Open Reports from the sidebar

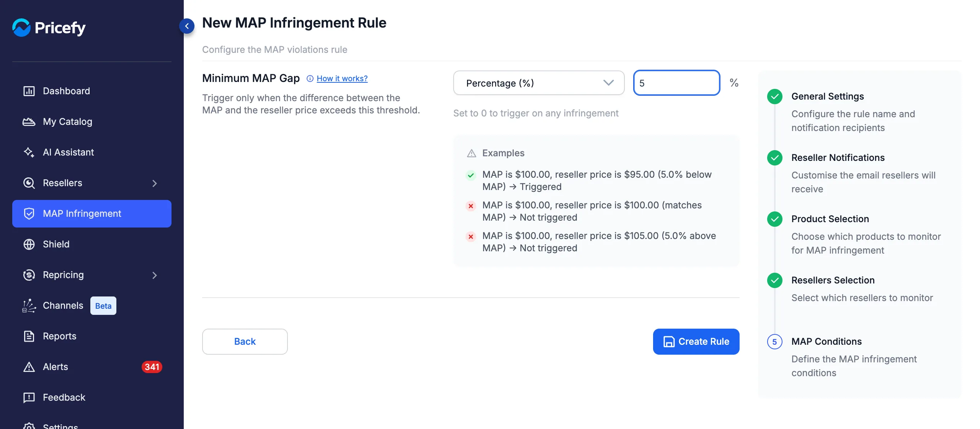pyautogui.click(x=92, y=336)
